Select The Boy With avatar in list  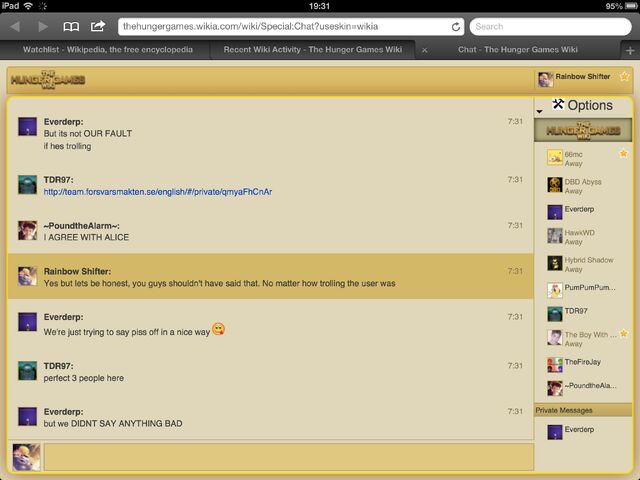coord(555,338)
